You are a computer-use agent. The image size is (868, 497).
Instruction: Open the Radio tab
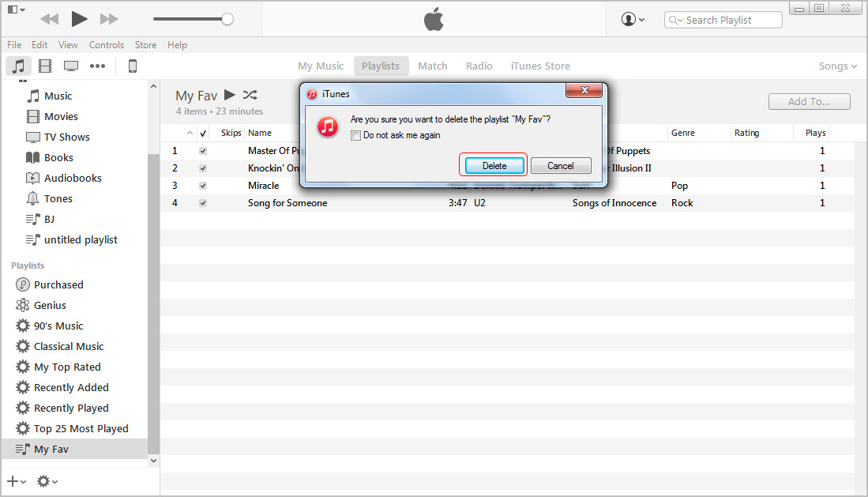[479, 66]
